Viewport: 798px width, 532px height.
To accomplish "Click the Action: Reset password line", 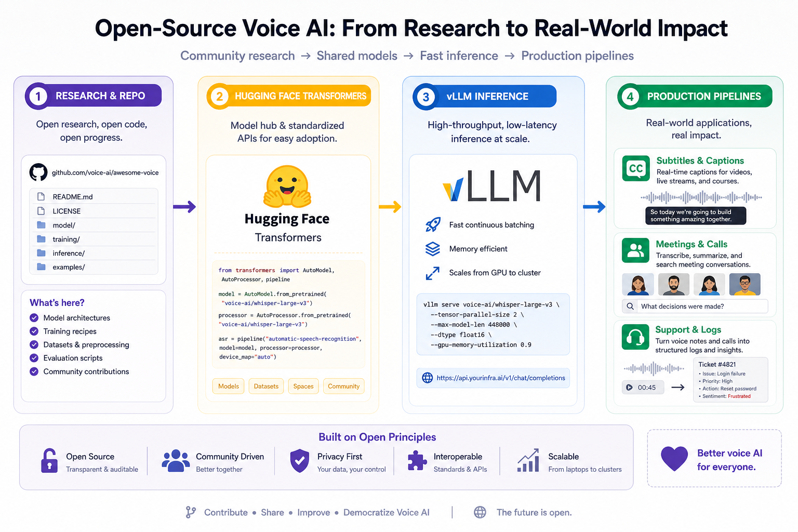I will [728, 389].
